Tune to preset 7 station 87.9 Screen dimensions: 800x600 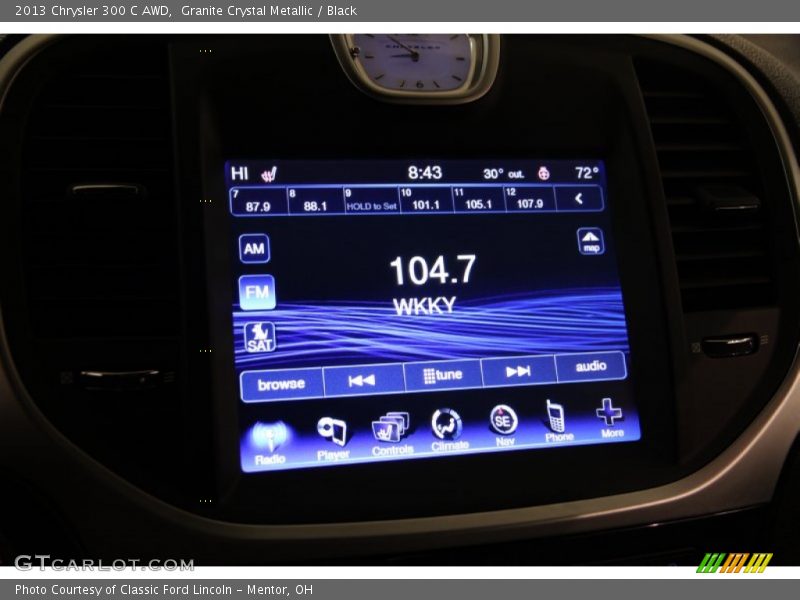(259, 201)
